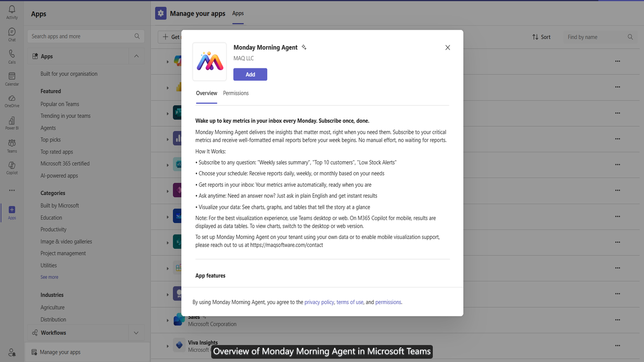This screenshot has height=362, width=644.
Task: Select Top rated apps
Action: click(x=57, y=152)
